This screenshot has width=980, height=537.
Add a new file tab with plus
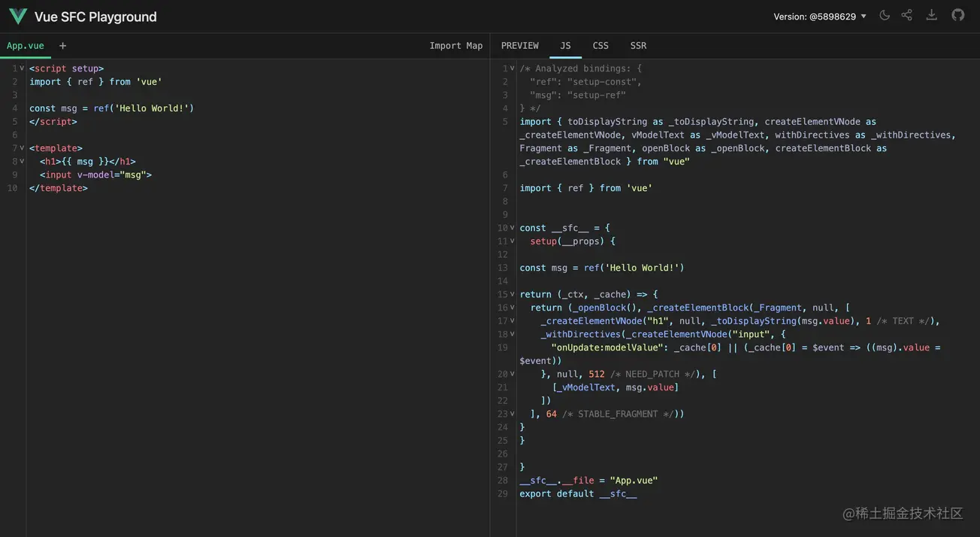[x=62, y=46]
